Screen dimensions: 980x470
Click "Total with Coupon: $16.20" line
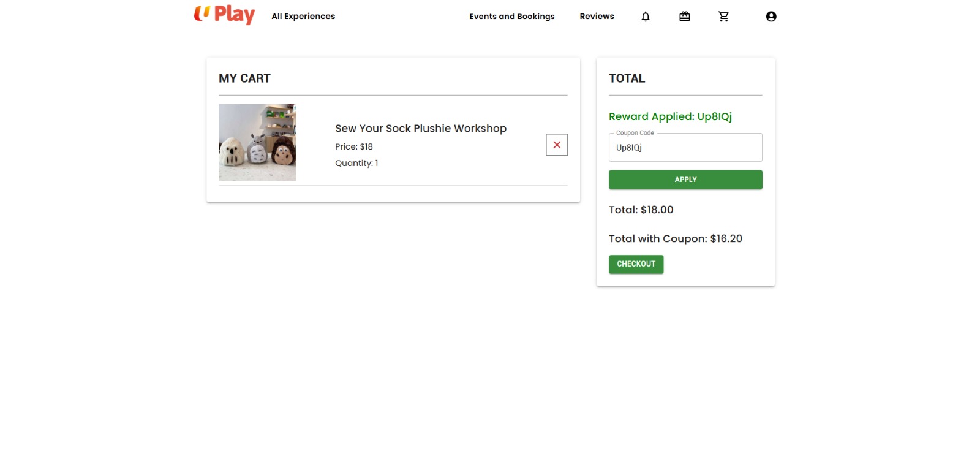point(676,239)
